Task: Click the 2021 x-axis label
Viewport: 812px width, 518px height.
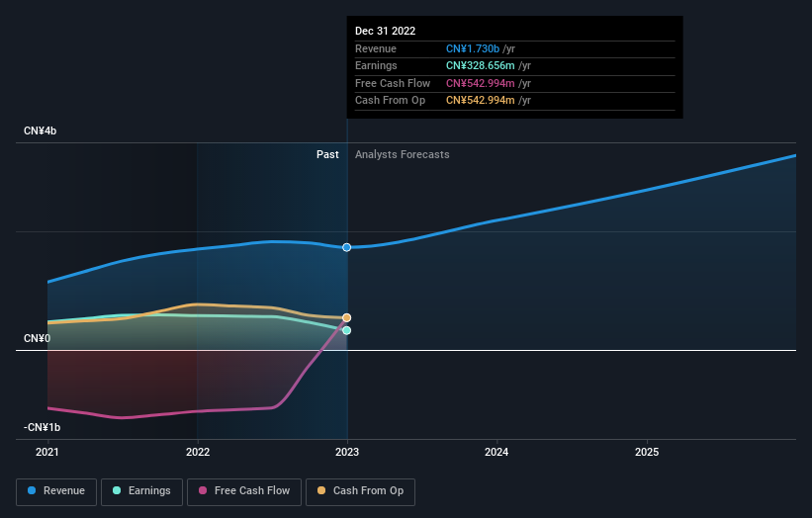Action: [x=47, y=452]
